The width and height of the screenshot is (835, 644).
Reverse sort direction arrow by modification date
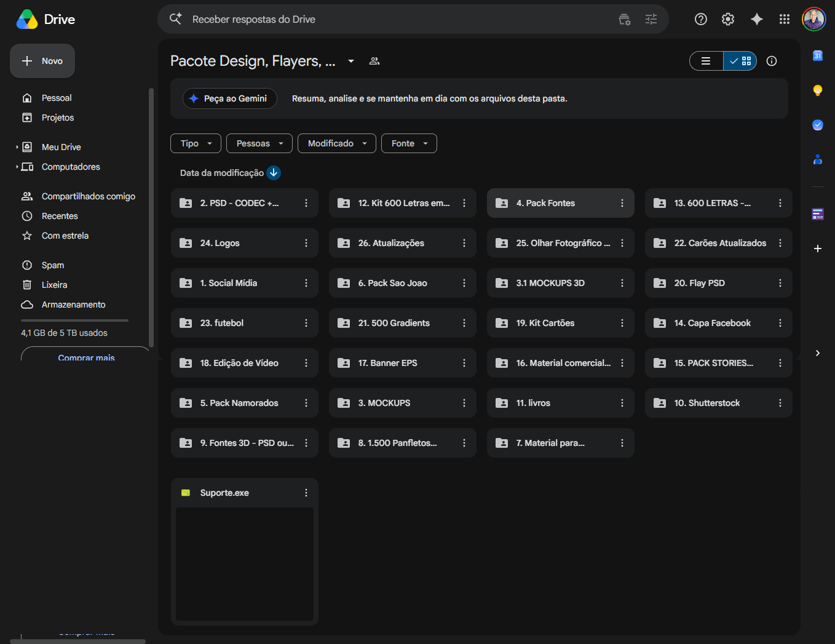274,173
